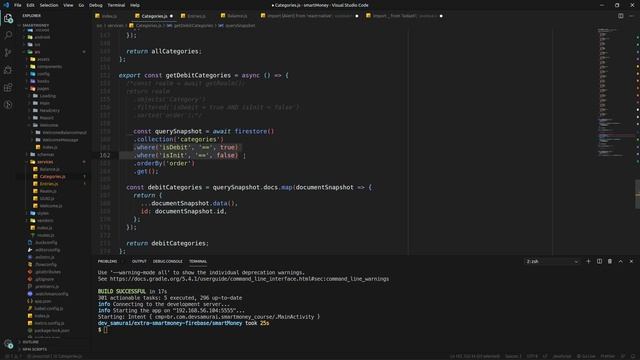
Task: Open Balance.js in the services folder
Action: 49,169
